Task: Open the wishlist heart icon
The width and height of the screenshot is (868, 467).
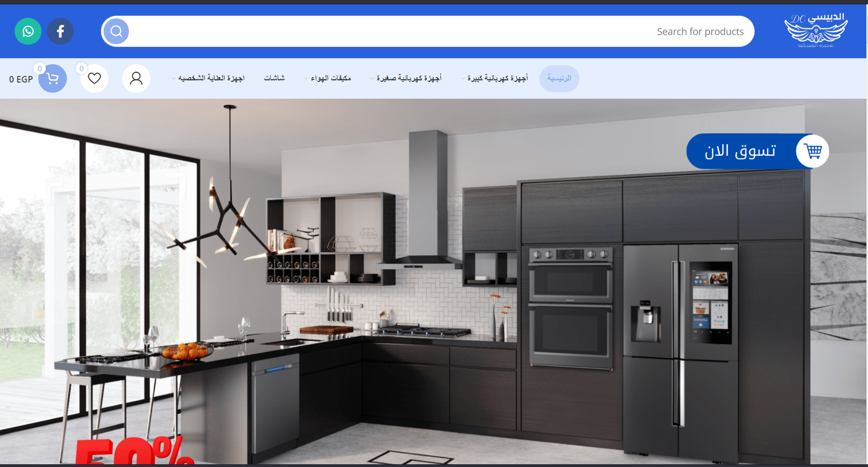Action: pos(94,79)
